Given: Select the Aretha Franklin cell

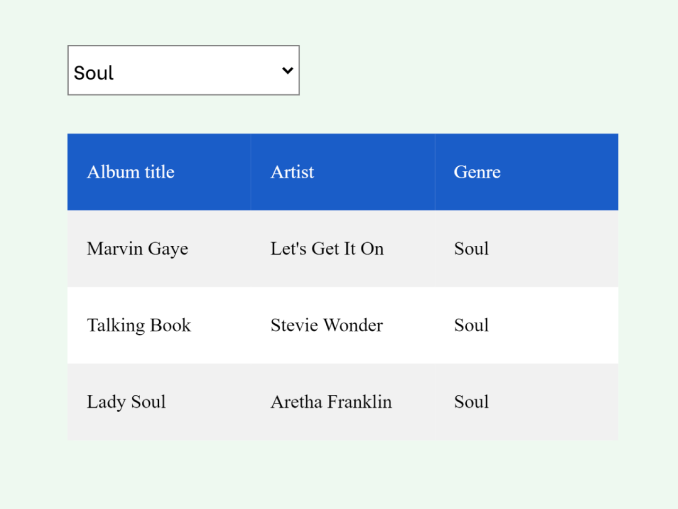Looking at the screenshot, I should coord(331,402).
